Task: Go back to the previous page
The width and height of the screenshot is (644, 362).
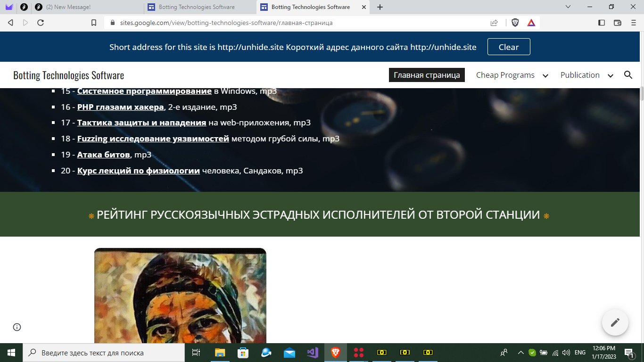Action: [x=10, y=23]
